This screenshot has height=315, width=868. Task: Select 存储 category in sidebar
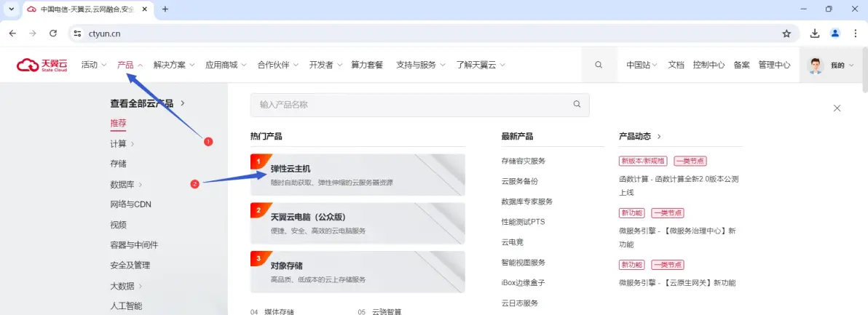point(118,164)
